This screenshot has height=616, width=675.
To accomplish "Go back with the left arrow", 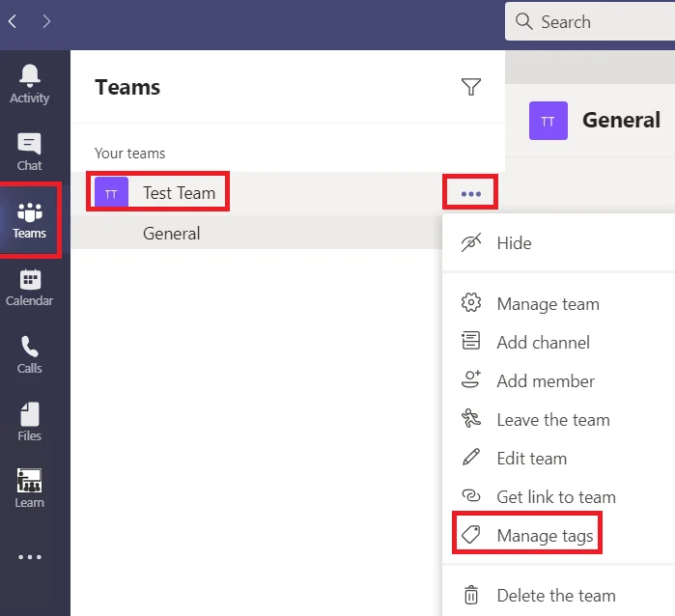I will click(x=13, y=21).
